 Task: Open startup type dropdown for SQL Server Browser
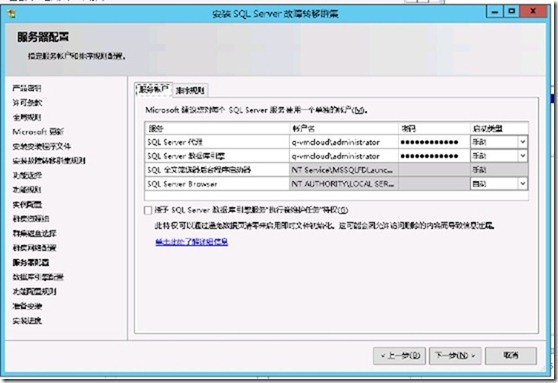(522, 184)
